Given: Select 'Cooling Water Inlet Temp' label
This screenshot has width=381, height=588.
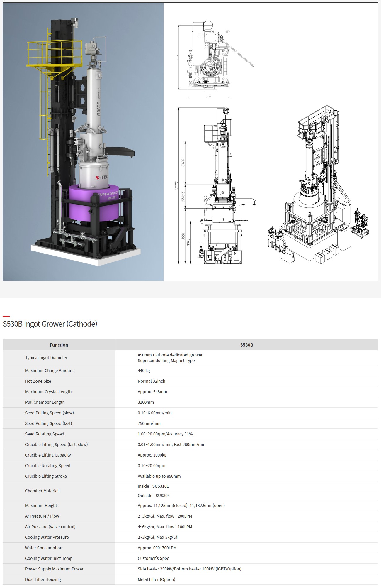Looking at the screenshot, I should point(49,558).
